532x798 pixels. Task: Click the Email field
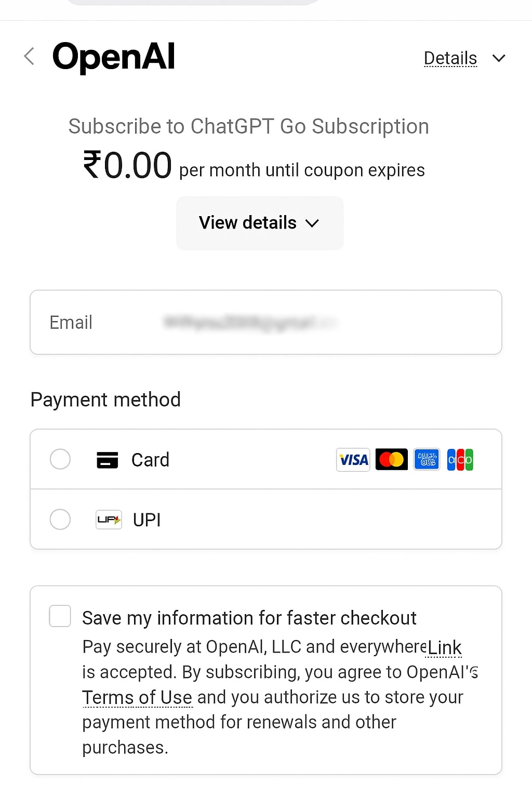[266, 322]
